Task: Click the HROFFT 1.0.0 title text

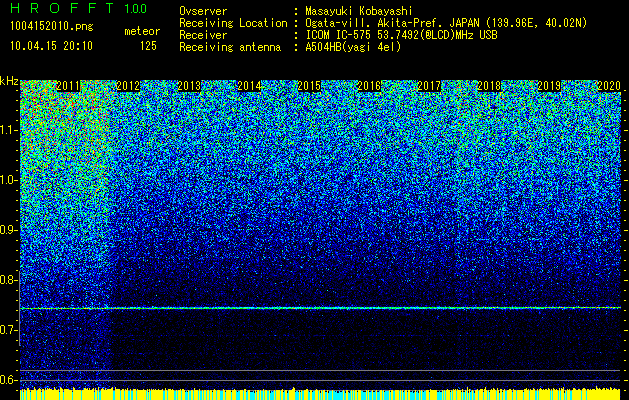Action: click(x=78, y=8)
